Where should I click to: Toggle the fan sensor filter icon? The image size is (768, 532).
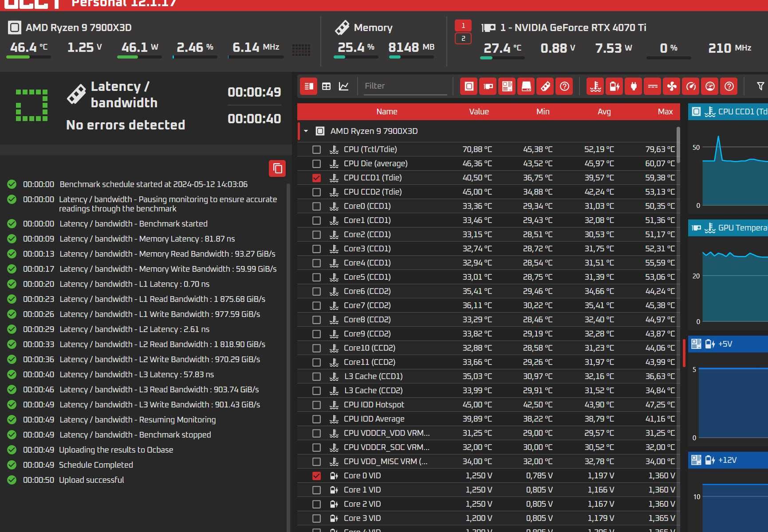coord(672,86)
